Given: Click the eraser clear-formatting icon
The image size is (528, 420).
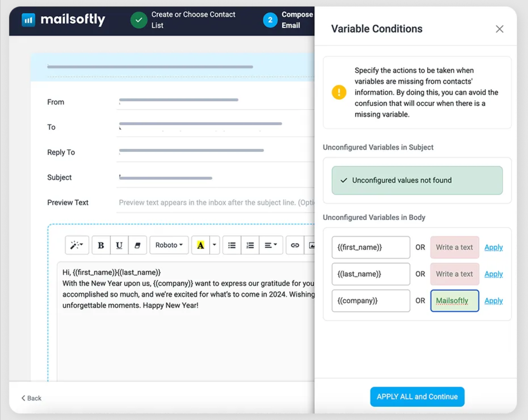Looking at the screenshot, I should tap(137, 245).
